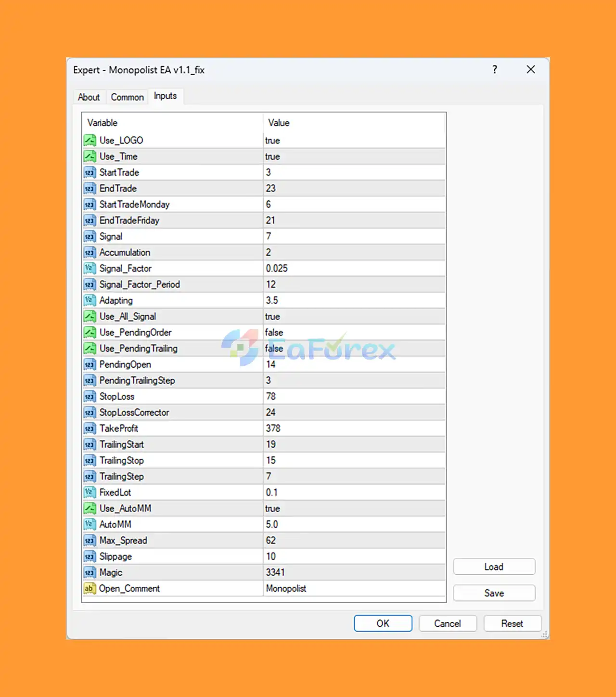Image resolution: width=616 pixels, height=697 pixels.
Task: Select the Use_PendingOrder false value
Action: [274, 332]
